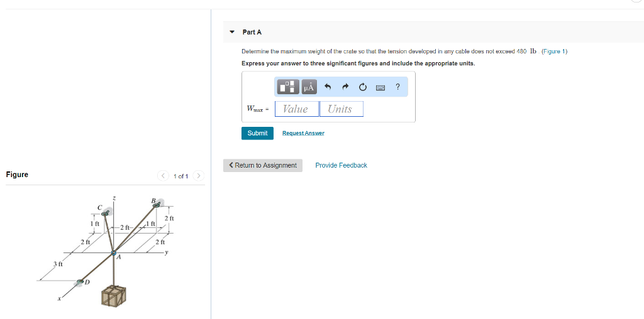Undo the last answer edit
The height and width of the screenshot is (319, 644).
(328, 87)
